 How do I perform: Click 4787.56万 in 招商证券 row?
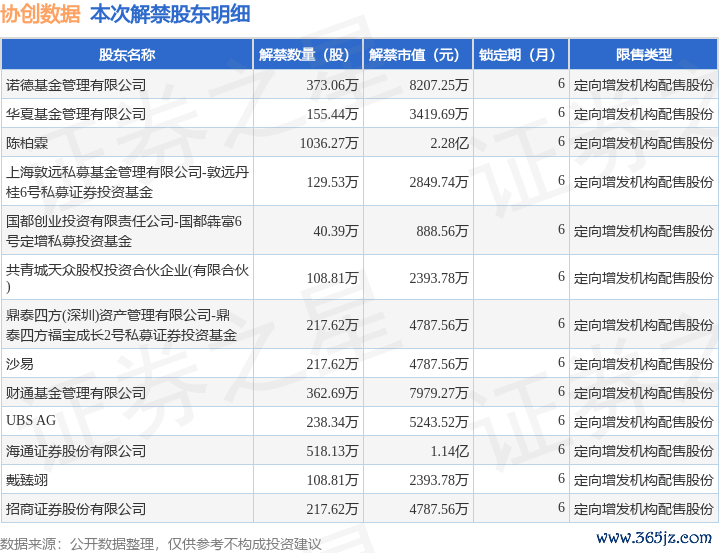tap(439, 509)
